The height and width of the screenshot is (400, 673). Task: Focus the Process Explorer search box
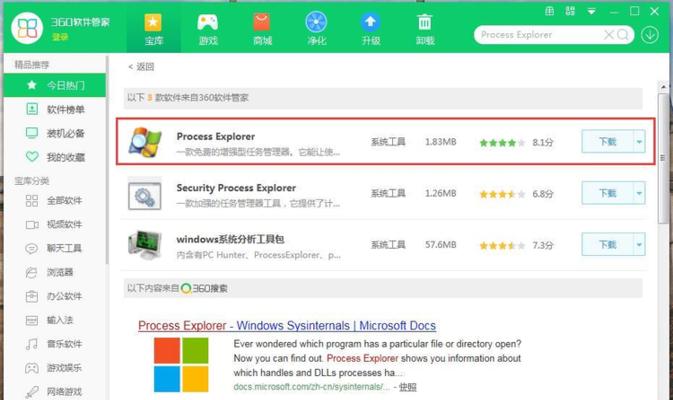pyautogui.click(x=539, y=35)
